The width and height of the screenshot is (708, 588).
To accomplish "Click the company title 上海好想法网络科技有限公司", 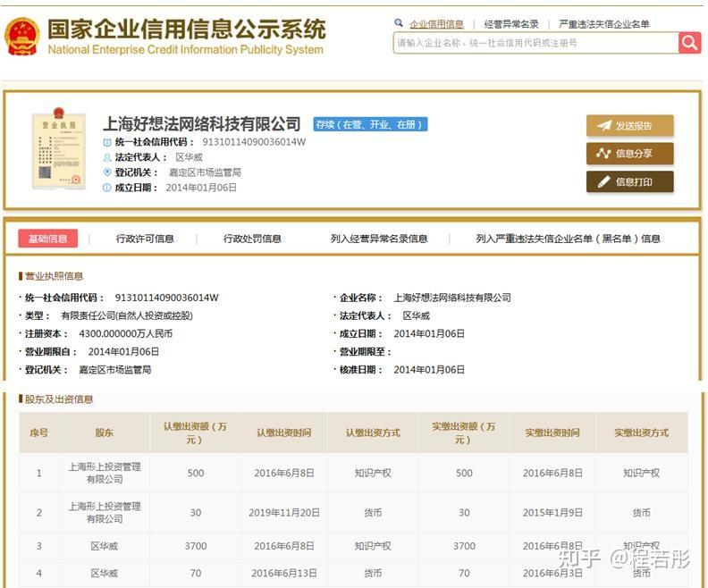I will (x=202, y=123).
